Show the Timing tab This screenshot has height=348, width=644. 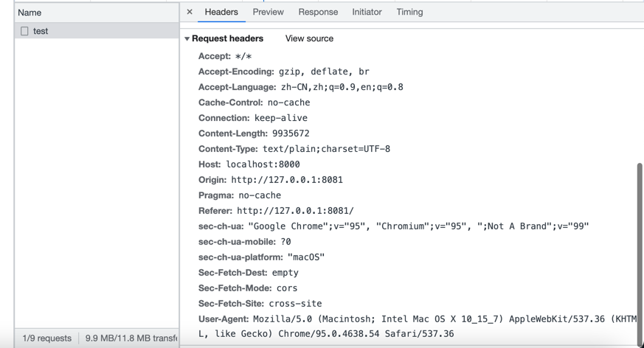[x=409, y=13]
